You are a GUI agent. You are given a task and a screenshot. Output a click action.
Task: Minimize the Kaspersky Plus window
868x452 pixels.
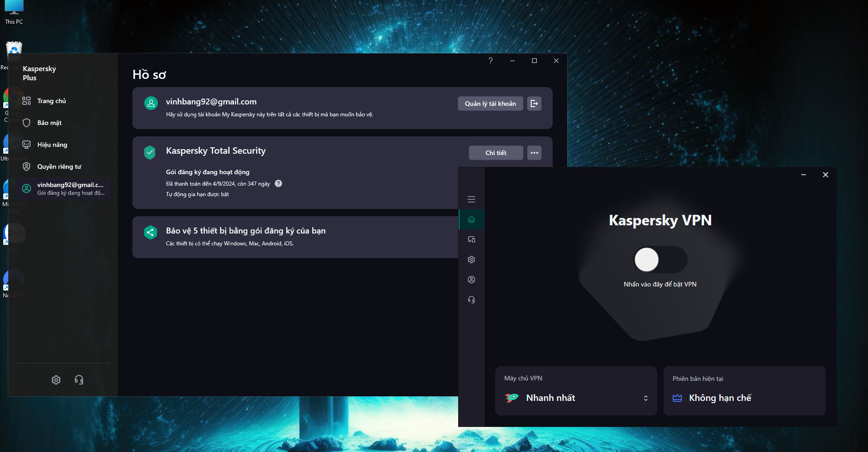coord(512,61)
